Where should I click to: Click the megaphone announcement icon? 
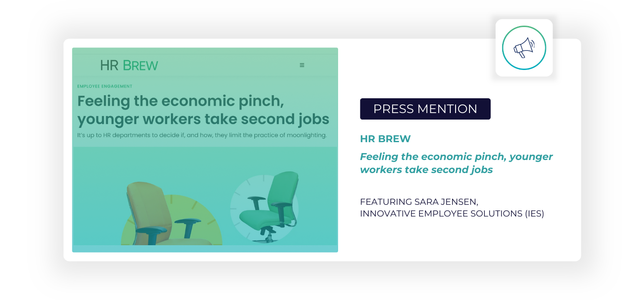[x=524, y=48]
